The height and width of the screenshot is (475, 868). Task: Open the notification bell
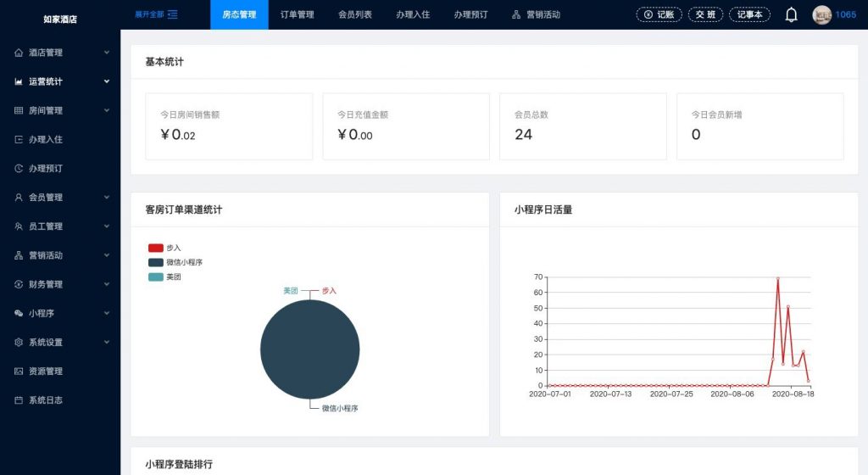point(792,15)
